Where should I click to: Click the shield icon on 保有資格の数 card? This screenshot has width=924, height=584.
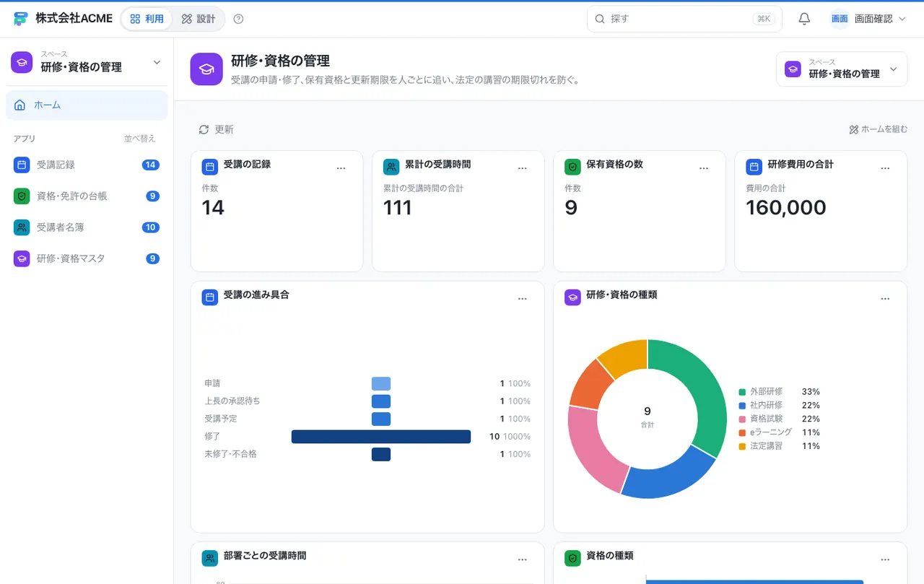point(572,167)
